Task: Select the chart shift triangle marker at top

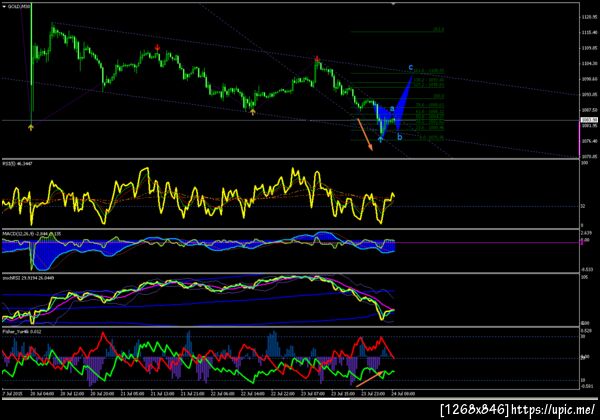Action: point(393,3)
